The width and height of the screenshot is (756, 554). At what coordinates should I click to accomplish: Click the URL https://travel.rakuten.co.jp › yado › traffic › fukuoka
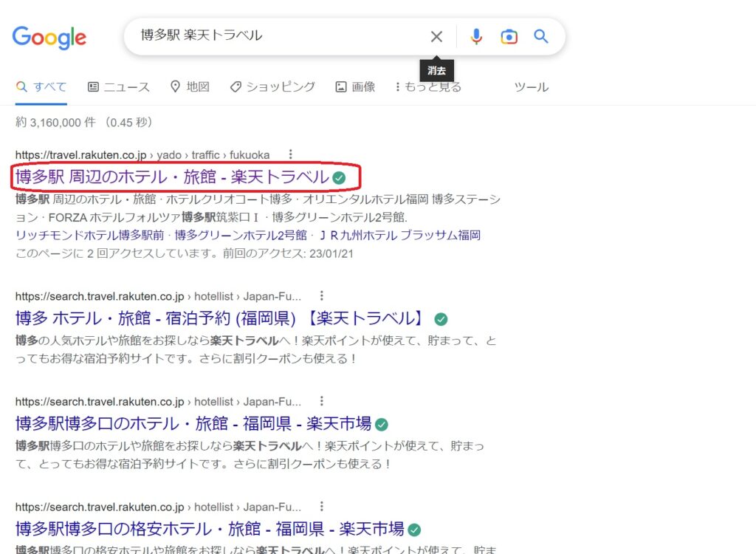142,155
